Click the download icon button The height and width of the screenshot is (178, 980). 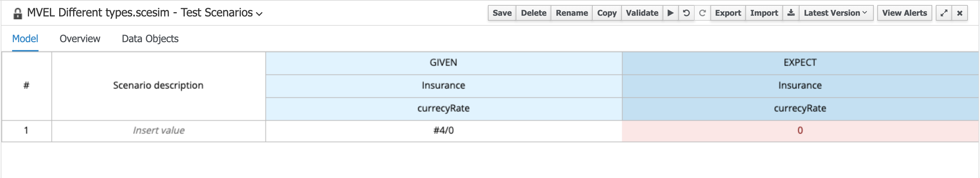tap(791, 13)
